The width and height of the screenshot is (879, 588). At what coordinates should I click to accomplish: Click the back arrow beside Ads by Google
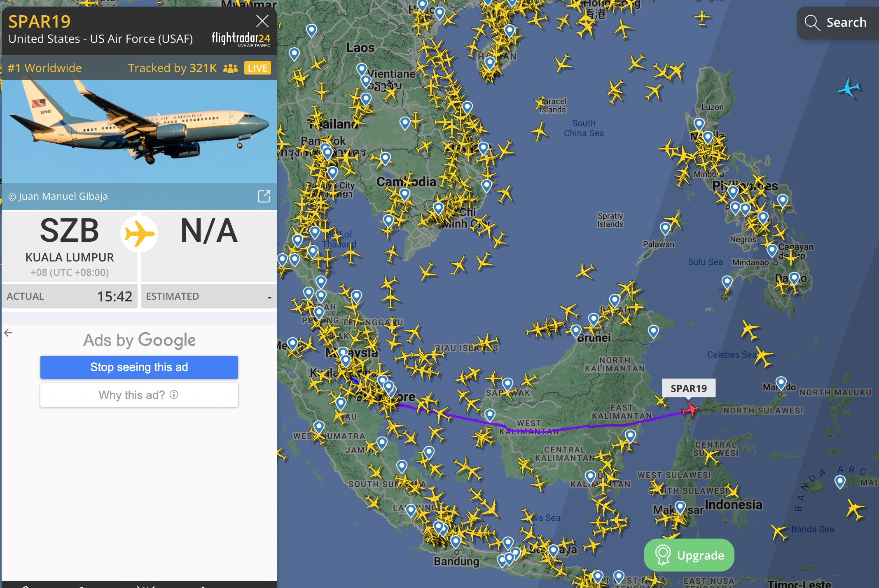click(x=8, y=333)
